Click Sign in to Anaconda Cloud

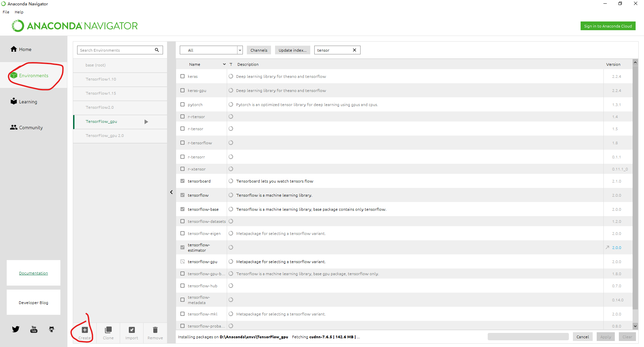tap(608, 26)
